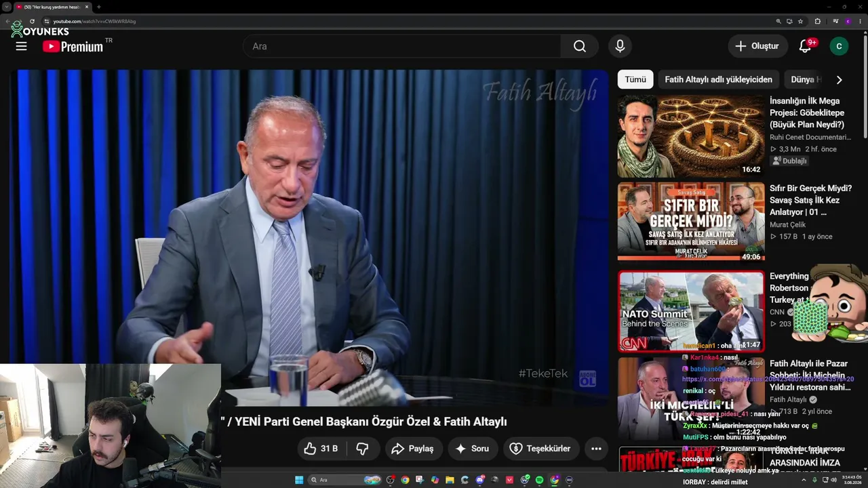Click the Ara search input field
This screenshot has width=868, height=488.
403,46
